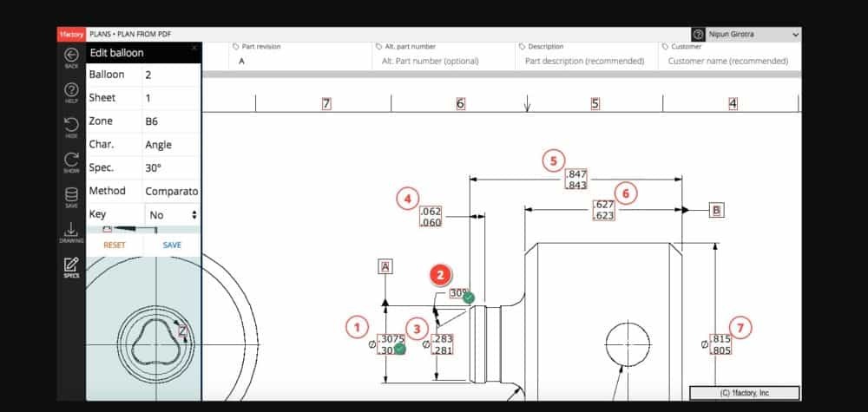Screen dimensions: 868x412
Task: Click the Description input field
Action: tap(585, 62)
